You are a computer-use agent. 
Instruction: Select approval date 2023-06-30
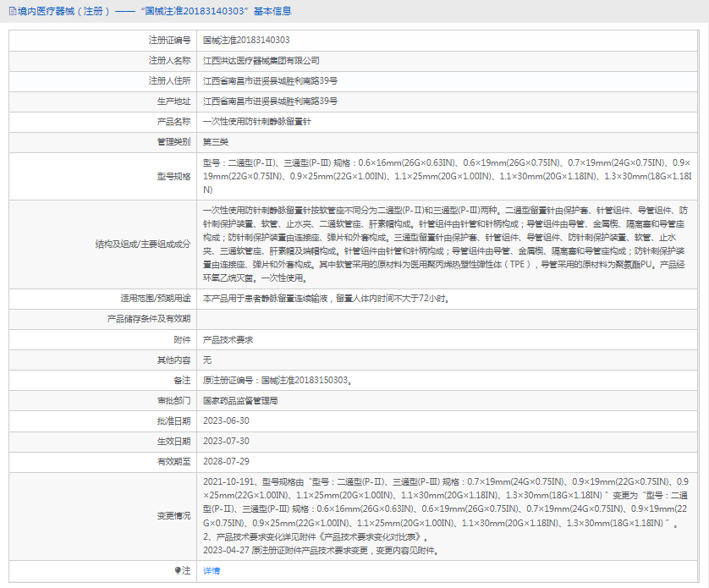226,421
